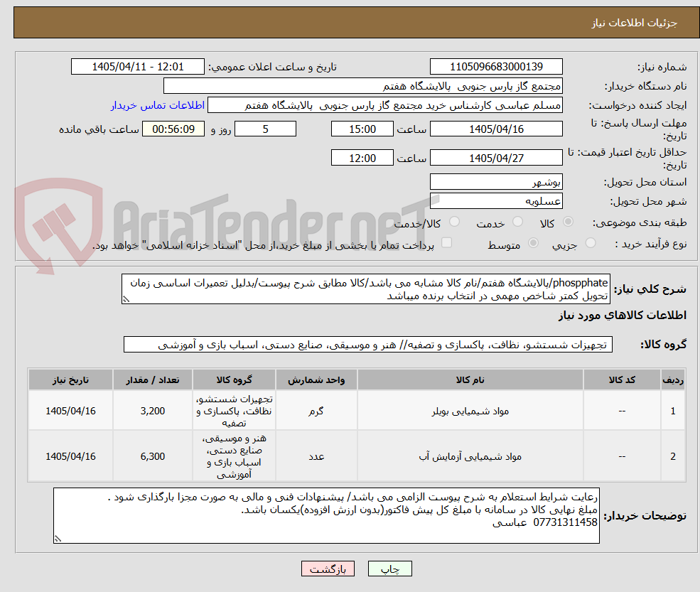Screen dimensions: 700x592
Task: Click the resize handle of description text area
Action: tap(126, 300)
